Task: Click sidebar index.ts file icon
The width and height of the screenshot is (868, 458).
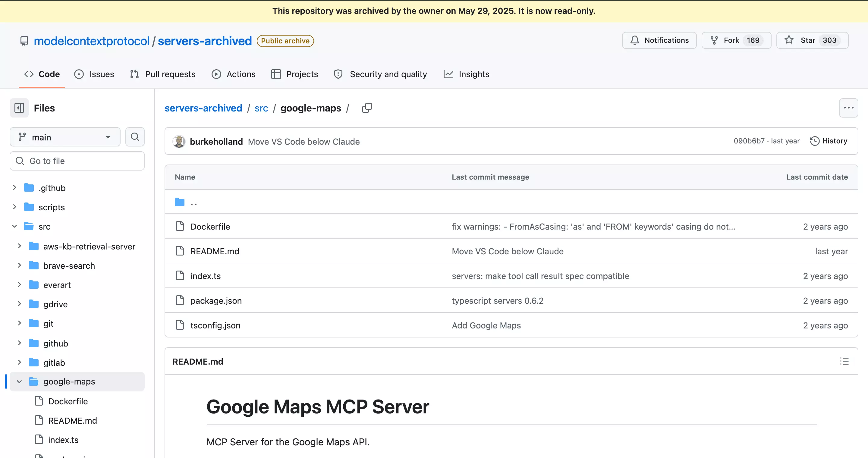Action: pyautogui.click(x=39, y=440)
